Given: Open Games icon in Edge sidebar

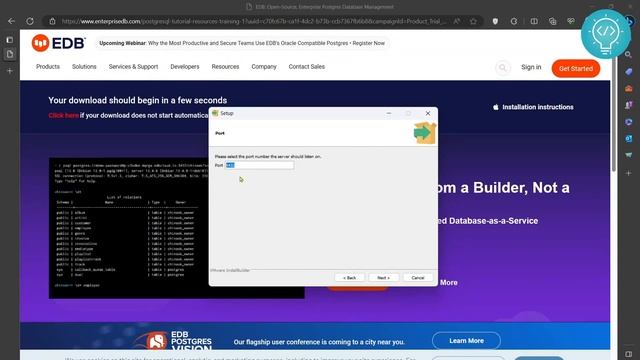Looking at the screenshot, I should click(629, 105).
